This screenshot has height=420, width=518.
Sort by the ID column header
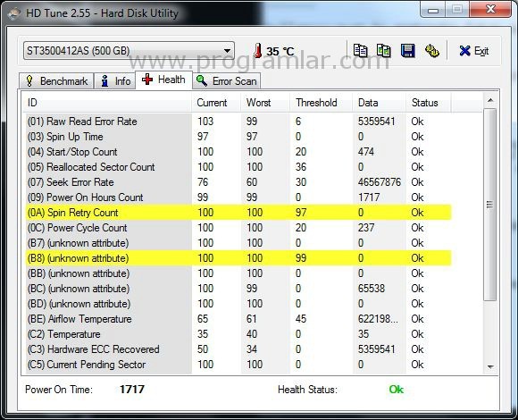coord(107,103)
